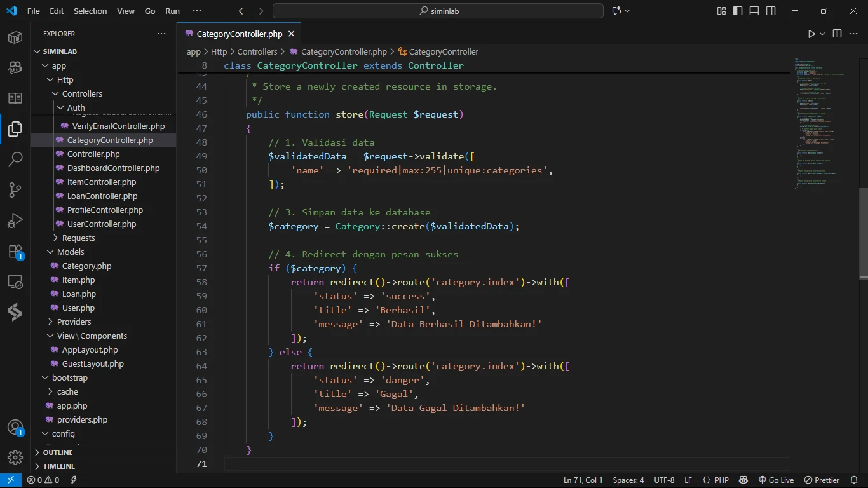The width and height of the screenshot is (868, 488).
Task: Toggle the secondary side bar visibility
Action: point(771,11)
